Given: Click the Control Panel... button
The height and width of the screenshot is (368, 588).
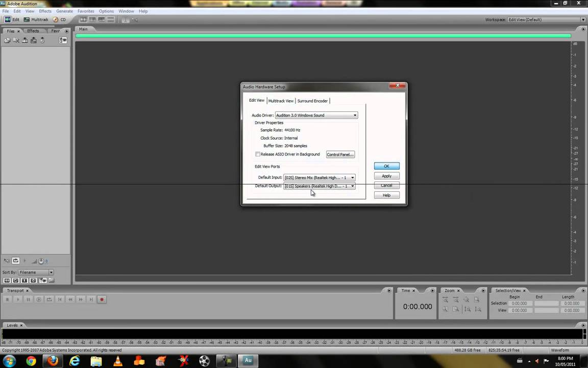Looking at the screenshot, I should click(340, 154).
